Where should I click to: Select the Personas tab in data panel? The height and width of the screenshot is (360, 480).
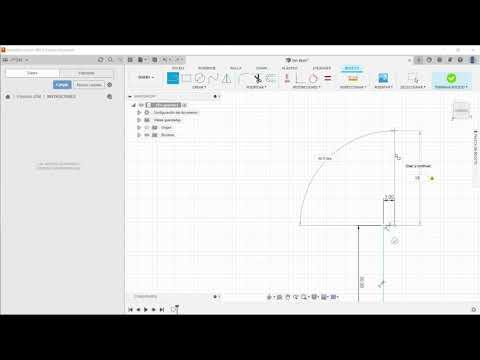(x=86, y=73)
